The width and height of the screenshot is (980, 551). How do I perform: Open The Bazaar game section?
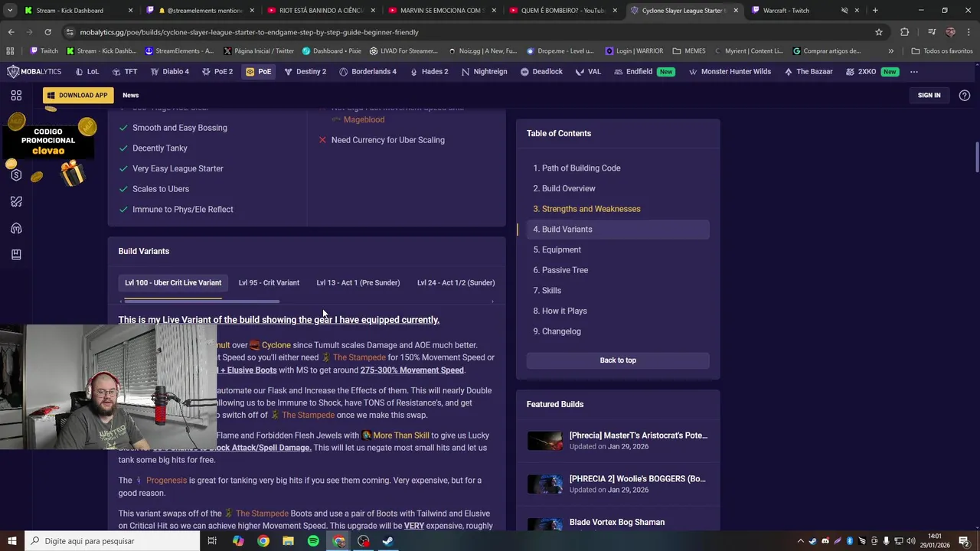pos(808,71)
